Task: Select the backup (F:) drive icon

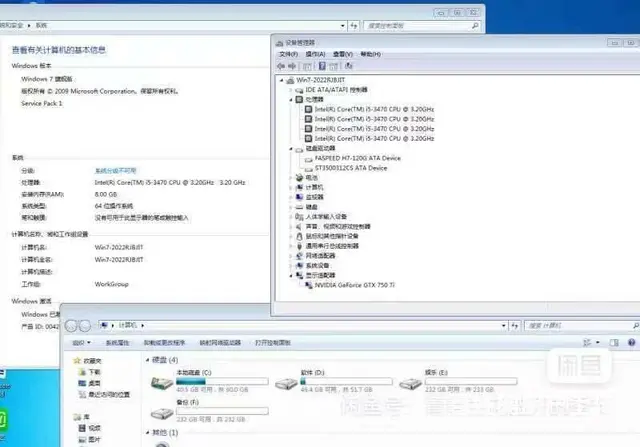Action: click(162, 414)
